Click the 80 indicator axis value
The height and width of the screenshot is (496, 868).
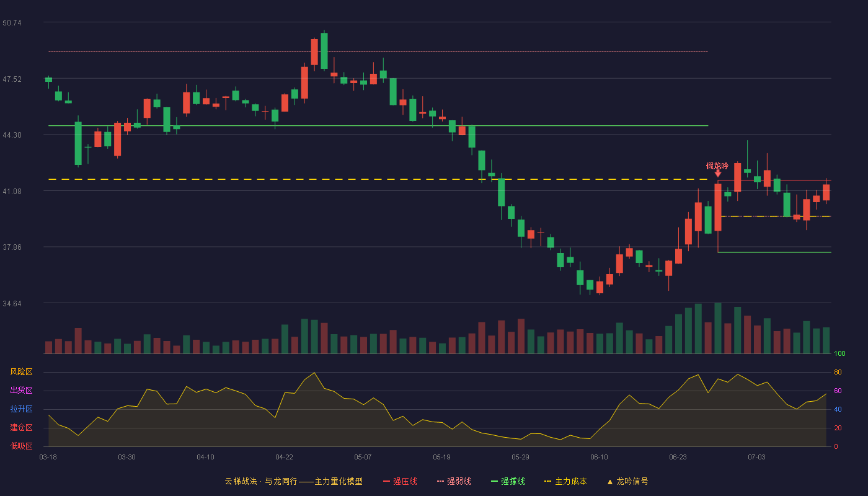point(838,372)
